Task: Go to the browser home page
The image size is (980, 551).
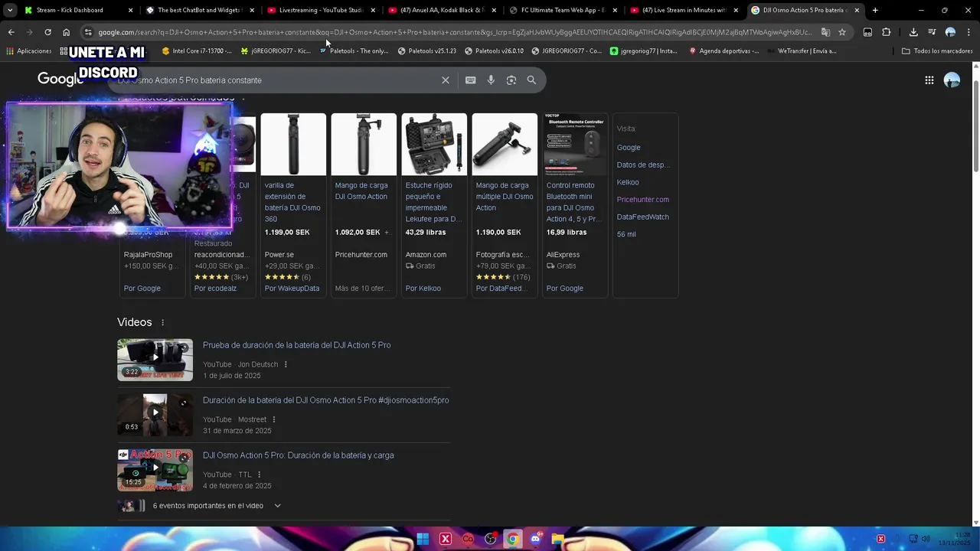Action: pyautogui.click(x=66, y=32)
